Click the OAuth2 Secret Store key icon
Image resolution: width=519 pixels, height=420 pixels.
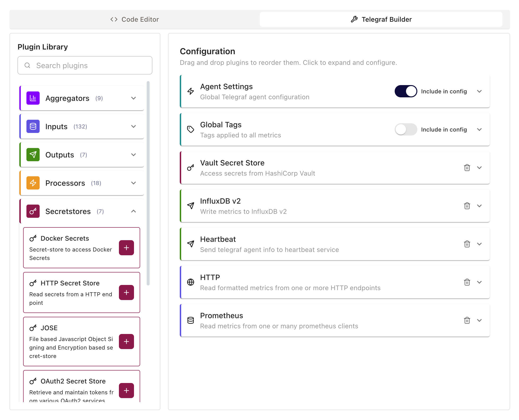click(33, 381)
